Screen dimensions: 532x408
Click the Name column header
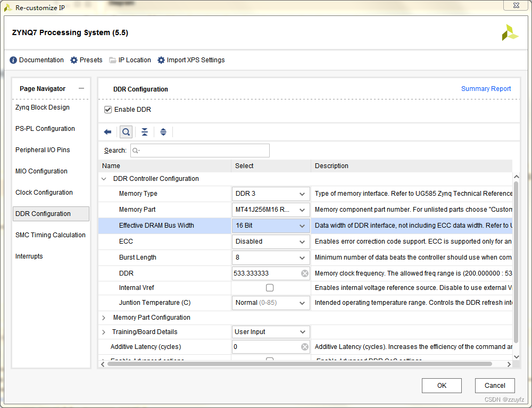pyautogui.click(x=165, y=166)
